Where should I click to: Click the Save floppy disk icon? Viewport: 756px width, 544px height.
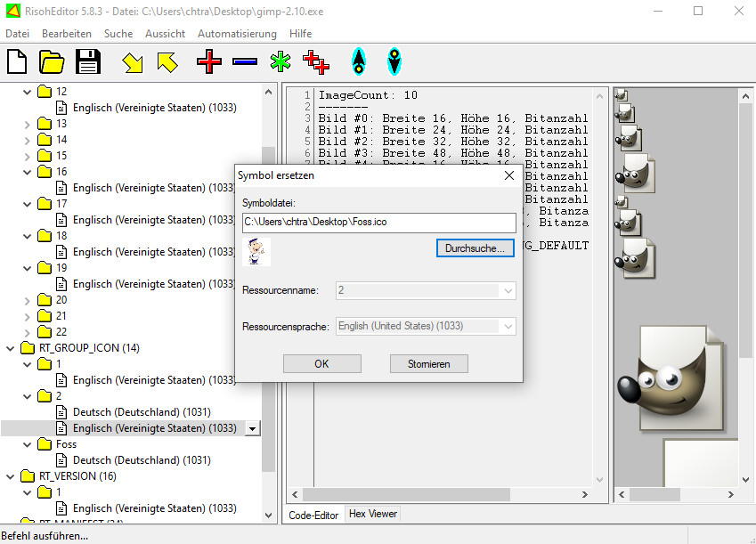[88, 61]
